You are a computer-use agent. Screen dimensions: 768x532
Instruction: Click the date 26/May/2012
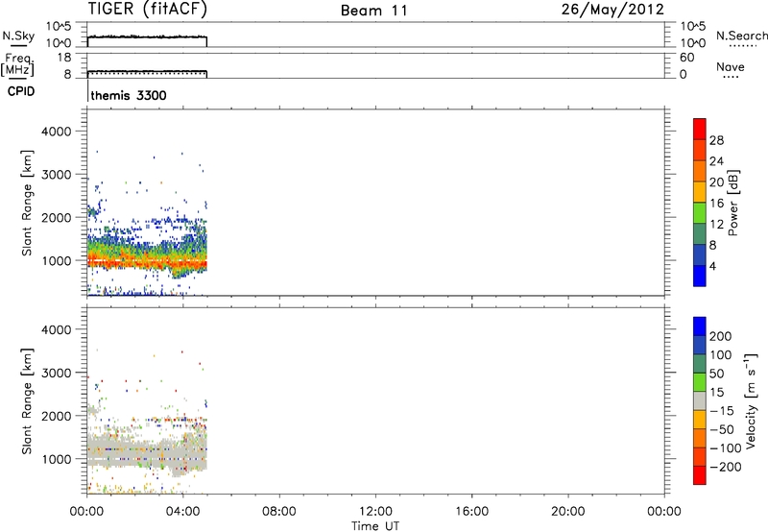[612, 10]
